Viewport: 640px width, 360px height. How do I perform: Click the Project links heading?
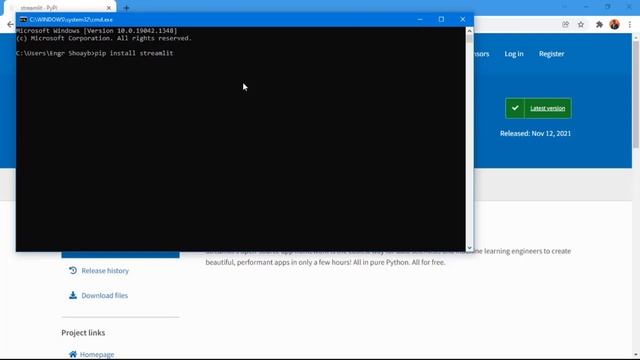click(x=83, y=333)
